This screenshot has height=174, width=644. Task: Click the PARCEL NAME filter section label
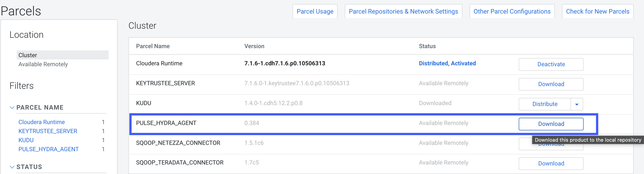click(40, 108)
